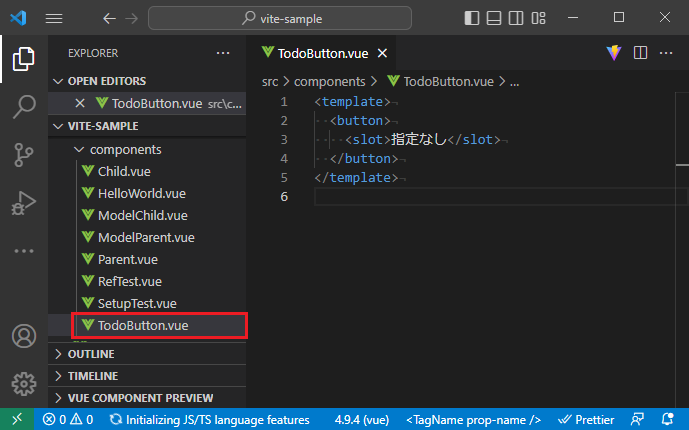Click src in the breadcrumb
The image size is (689, 430).
270,82
